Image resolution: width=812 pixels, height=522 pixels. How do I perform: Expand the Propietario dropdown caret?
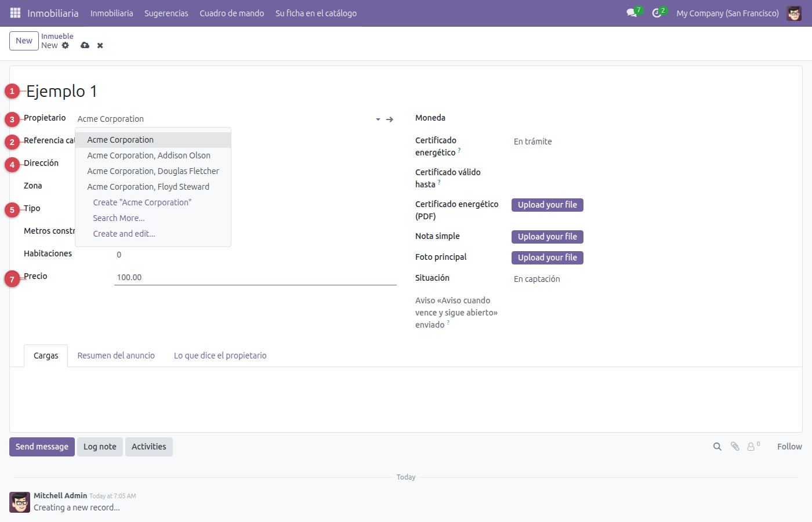pos(378,119)
